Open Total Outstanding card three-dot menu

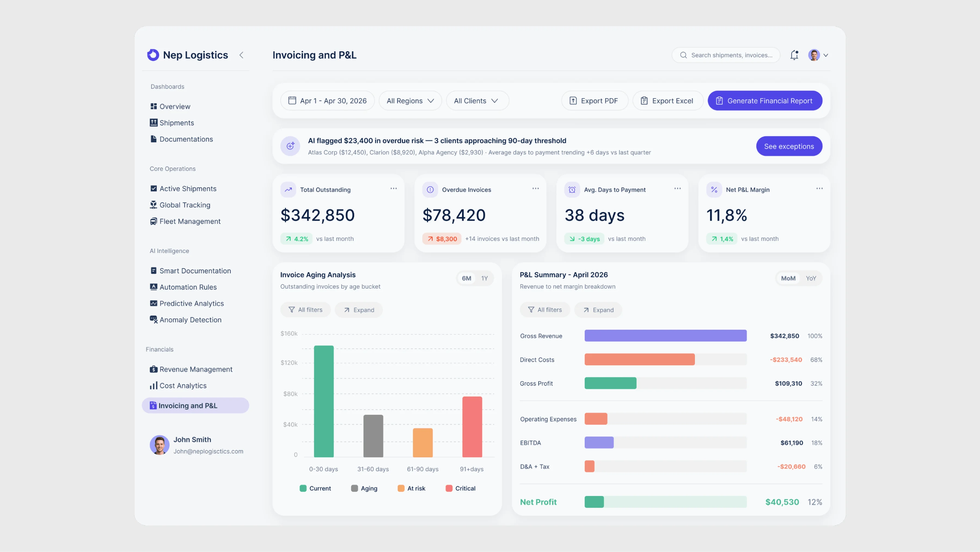click(393, 188)
